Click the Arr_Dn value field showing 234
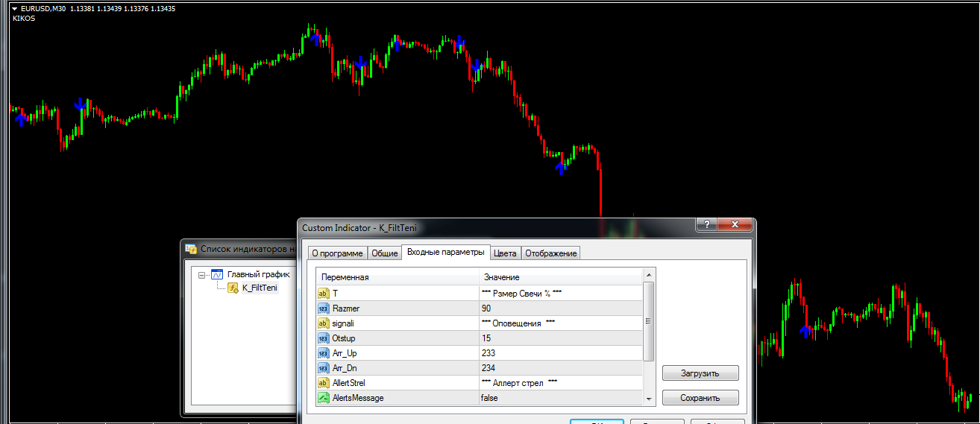The width and height of the screenshot is (980, 424). click(559, 368)
